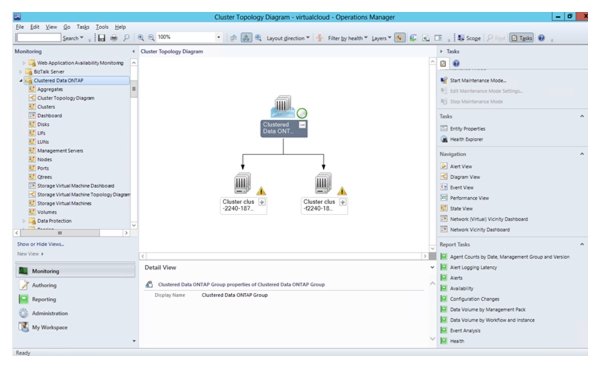Open the Layout direction dropdown
601x369 pixels.
click(288, 38)
